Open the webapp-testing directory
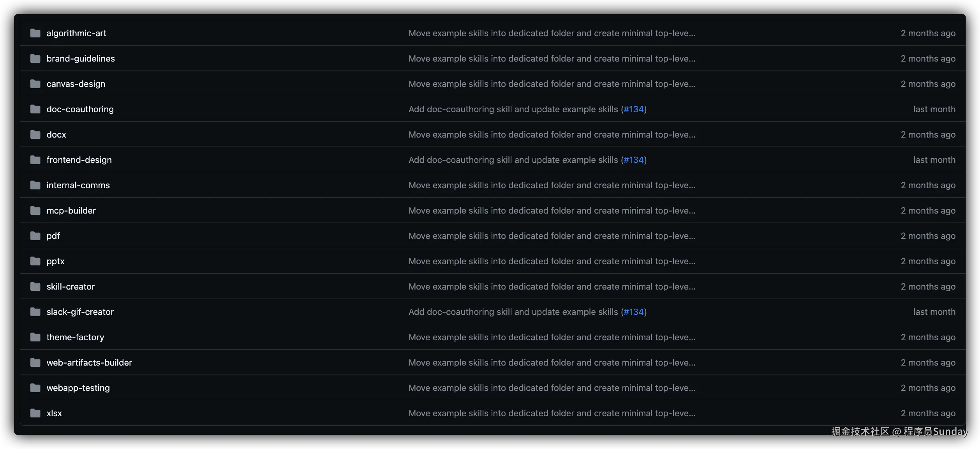This screenshot has height=449, width=980. coord(78,388)
